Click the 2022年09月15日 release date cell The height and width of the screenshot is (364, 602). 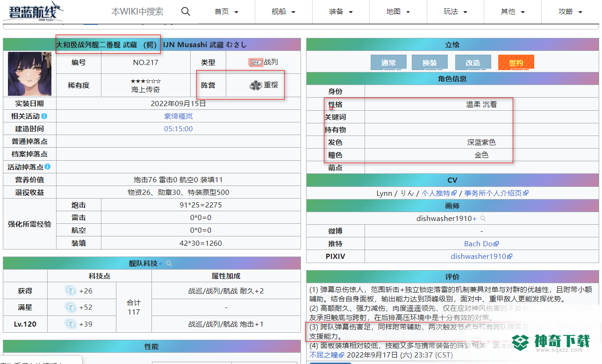178,103
